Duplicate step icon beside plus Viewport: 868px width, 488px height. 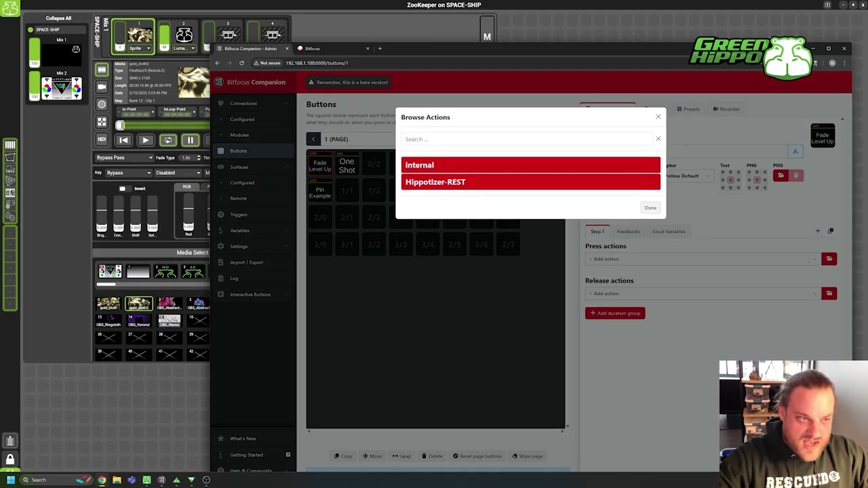pos(831,231)
